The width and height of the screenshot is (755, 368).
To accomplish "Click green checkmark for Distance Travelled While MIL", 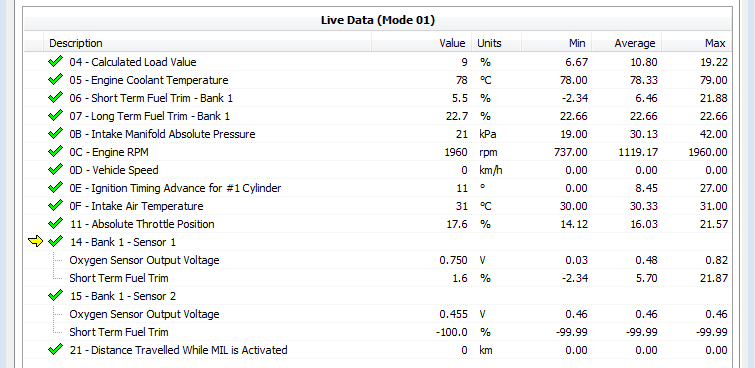I will tap(55, 349).
